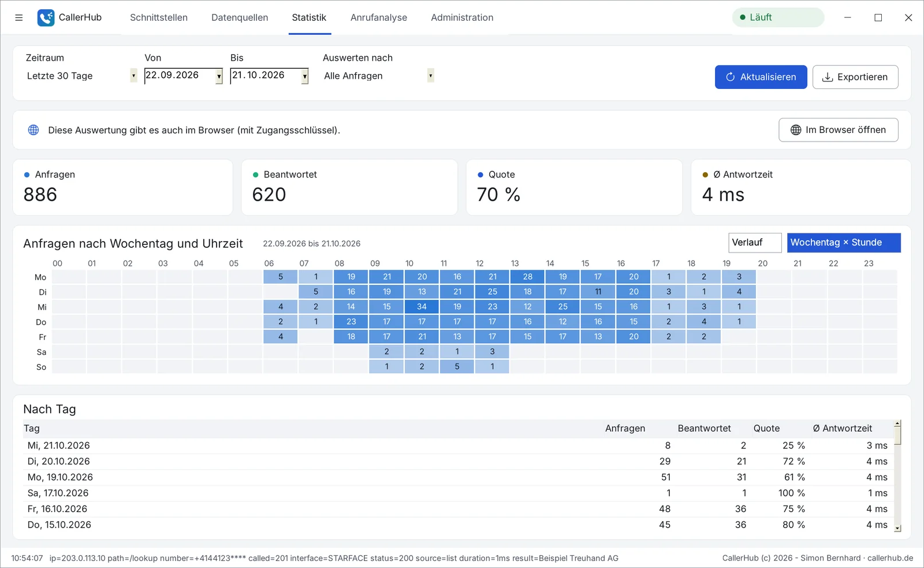Screen dimensions: 924x568
Task: Open the Administration tab
Action: click(462, 17)
